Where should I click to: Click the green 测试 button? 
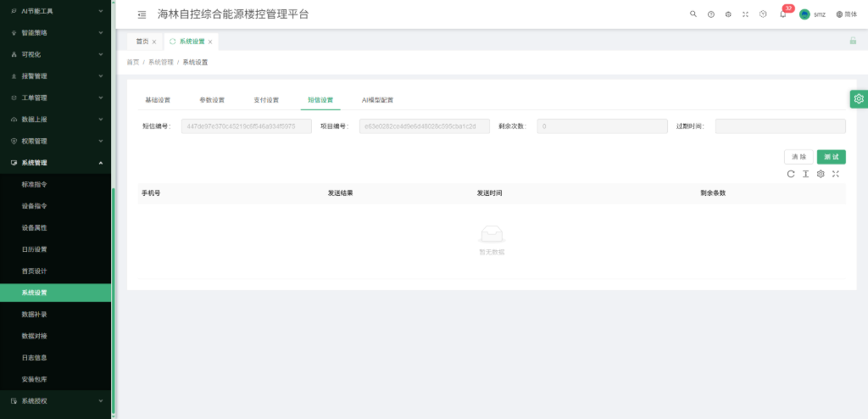(x=832, y=157)
